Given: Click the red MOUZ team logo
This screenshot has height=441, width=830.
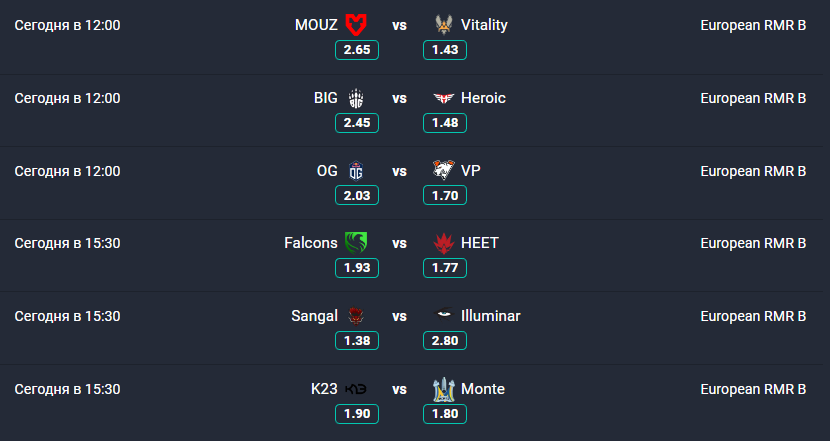Looking at the screenshot, I should 356,25.
